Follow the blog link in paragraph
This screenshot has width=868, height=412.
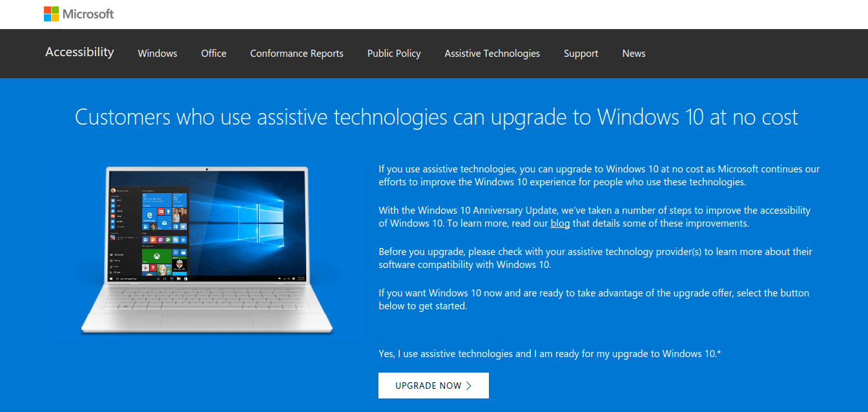point(560,223)
